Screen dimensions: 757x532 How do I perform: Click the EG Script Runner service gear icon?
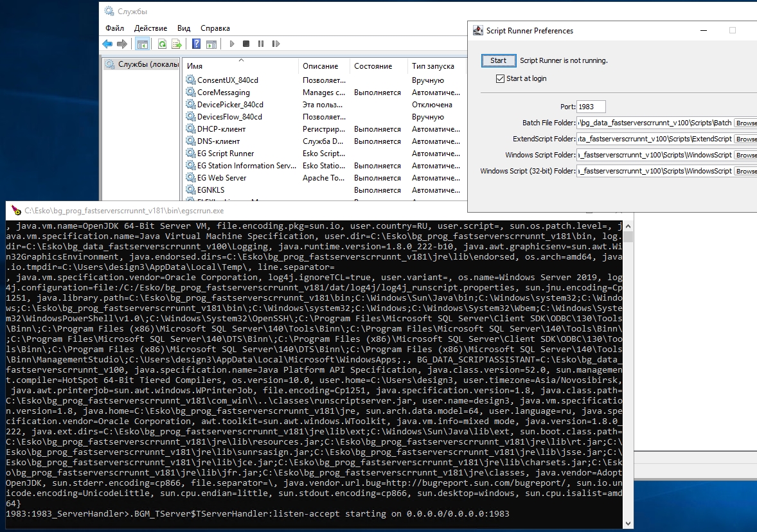click(x=190, y=153)
